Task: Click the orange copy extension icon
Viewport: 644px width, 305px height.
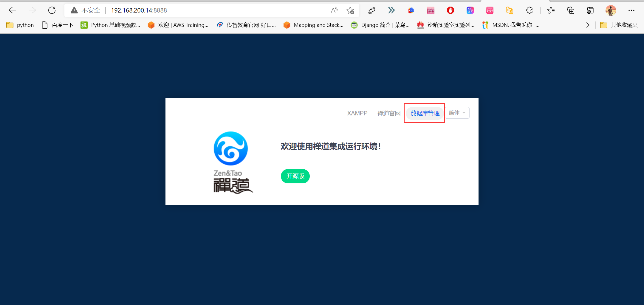Action: pyautogui.click(x=510, y=10)
